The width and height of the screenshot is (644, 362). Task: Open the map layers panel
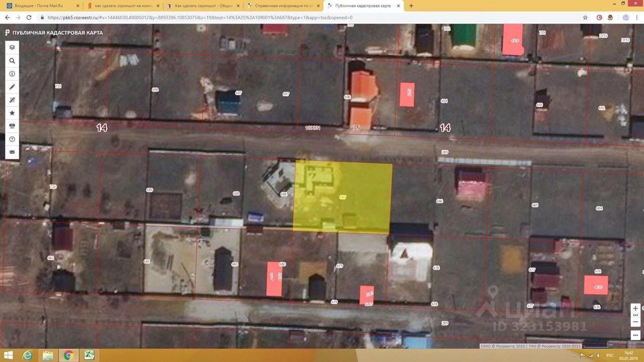pyautogui.click(x=12, y=47)
